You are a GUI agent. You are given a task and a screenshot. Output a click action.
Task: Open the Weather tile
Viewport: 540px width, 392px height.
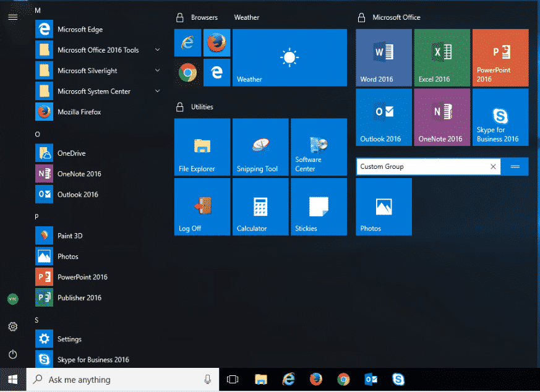click(289, 58)
